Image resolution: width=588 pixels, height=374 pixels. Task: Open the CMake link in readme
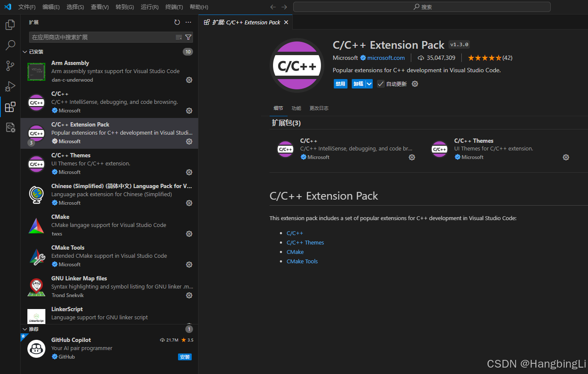click(295, 252)
